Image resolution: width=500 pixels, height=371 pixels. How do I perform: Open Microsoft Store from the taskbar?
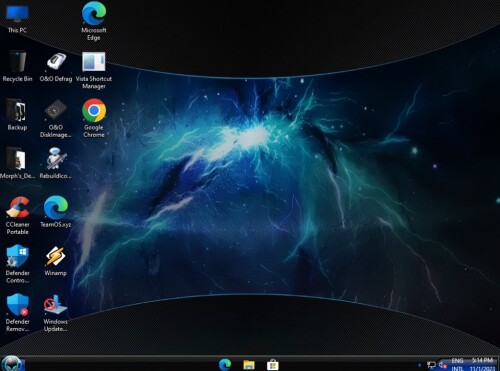click(x=273, y=365)
